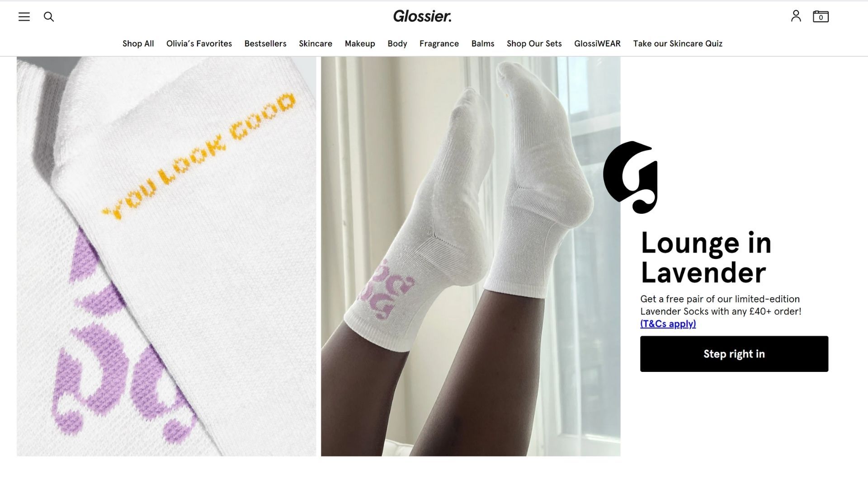The height and width of the screenshot is (488, 868).
Task: Open the Balms category
Action: (x=483, y=44)
